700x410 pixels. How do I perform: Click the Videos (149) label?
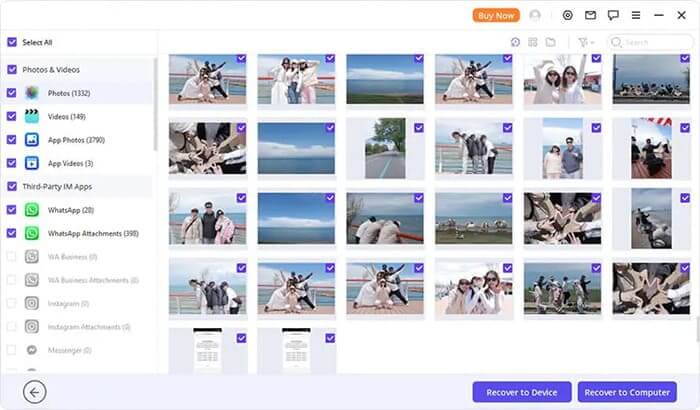67,117
